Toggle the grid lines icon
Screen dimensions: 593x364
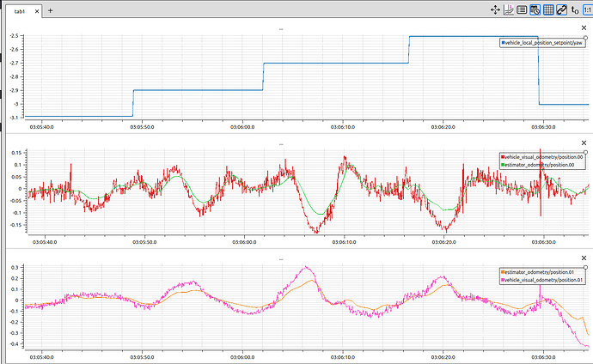tap(548, 10)
